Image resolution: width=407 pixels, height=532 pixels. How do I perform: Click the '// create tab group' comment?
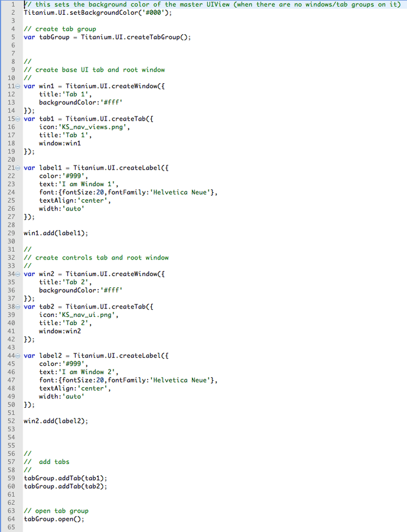pos(60,29)
